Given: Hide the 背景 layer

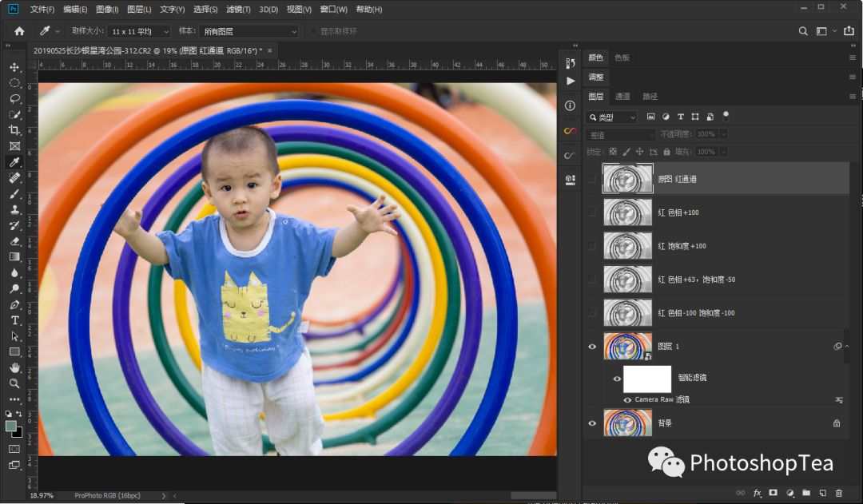Looking at the screenshot, I should [592, 423].
